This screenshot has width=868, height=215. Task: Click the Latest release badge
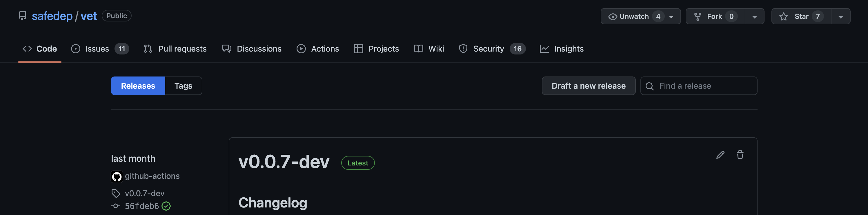(x=358, y=163)
